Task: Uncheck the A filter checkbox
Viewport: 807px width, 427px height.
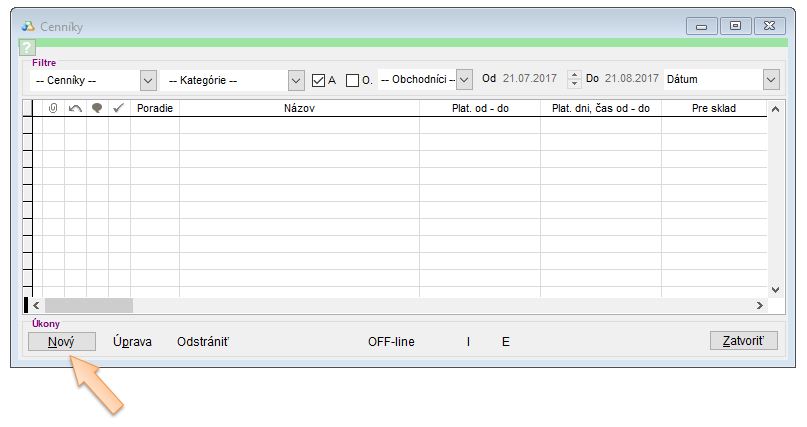Action: (x=319, y=80)
